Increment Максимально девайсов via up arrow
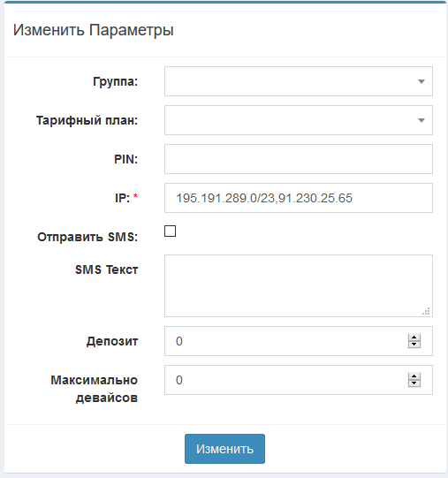This screenshot has width=448, height=478. [x=414, y=376]
